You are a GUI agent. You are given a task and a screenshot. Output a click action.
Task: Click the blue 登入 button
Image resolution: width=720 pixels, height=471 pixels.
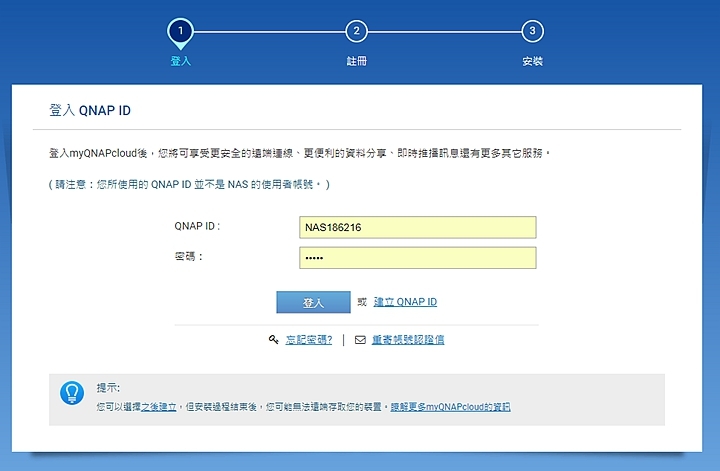(x=313, y=303)
